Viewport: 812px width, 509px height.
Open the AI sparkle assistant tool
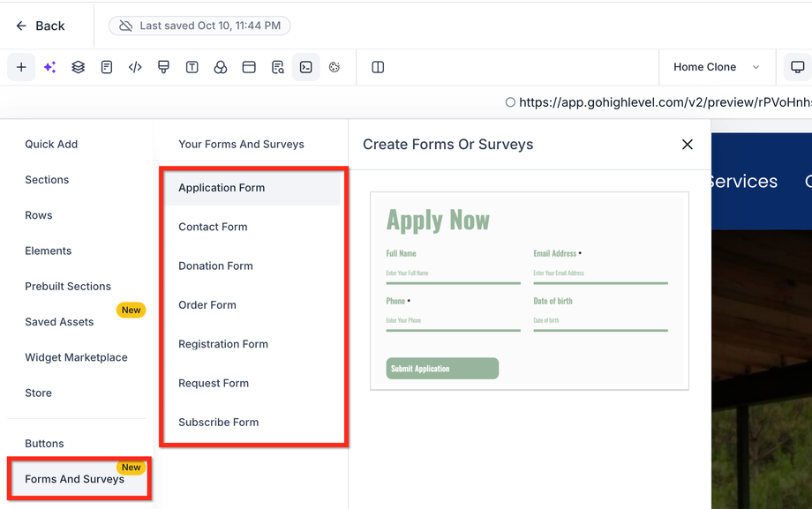[x=50, y=67]
